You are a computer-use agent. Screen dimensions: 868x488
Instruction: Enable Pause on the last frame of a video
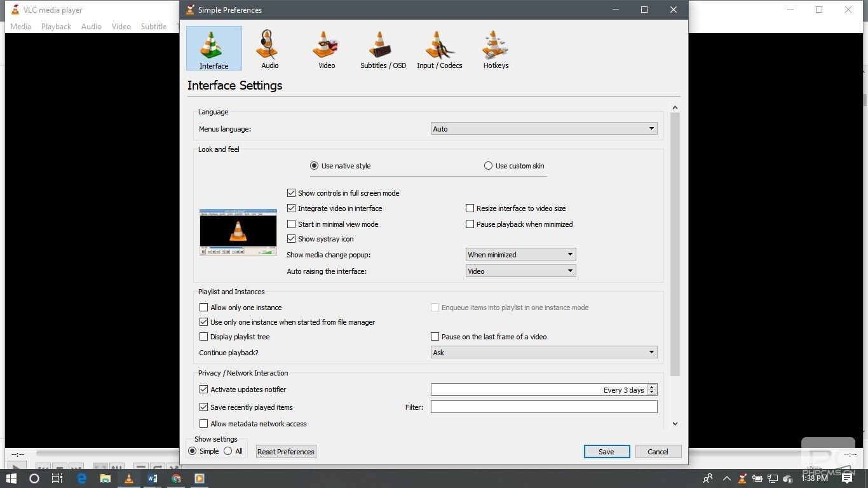435,337
